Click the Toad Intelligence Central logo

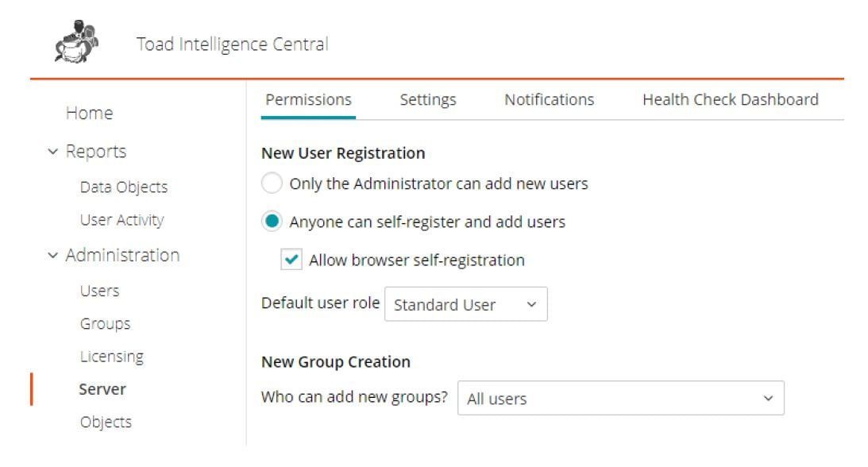[76, 42]
